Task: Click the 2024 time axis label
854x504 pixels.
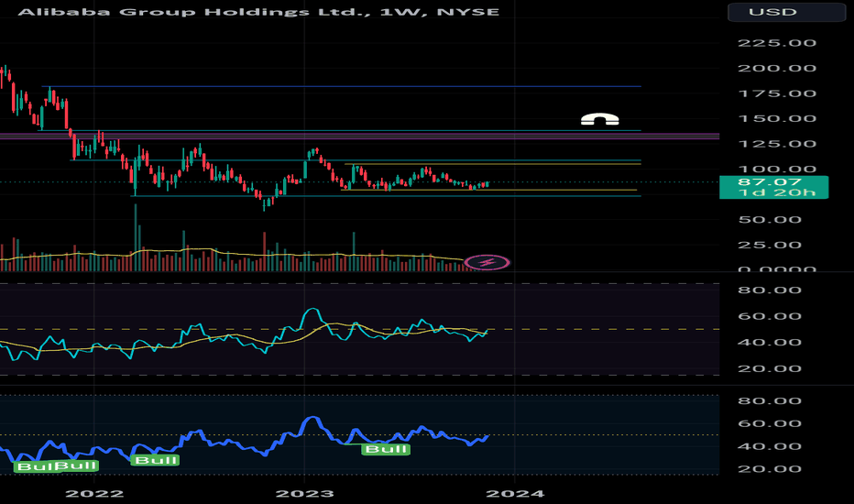Action: [515, 494]
